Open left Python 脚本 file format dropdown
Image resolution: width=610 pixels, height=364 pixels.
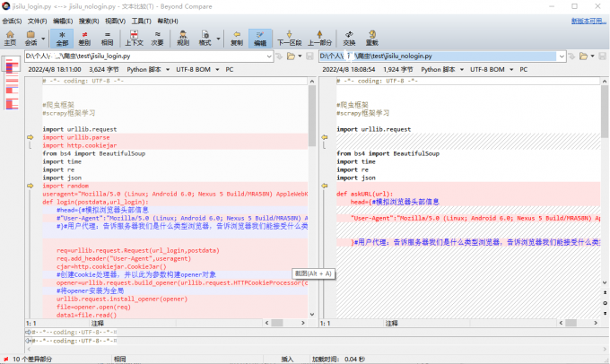tap(148, 70)
